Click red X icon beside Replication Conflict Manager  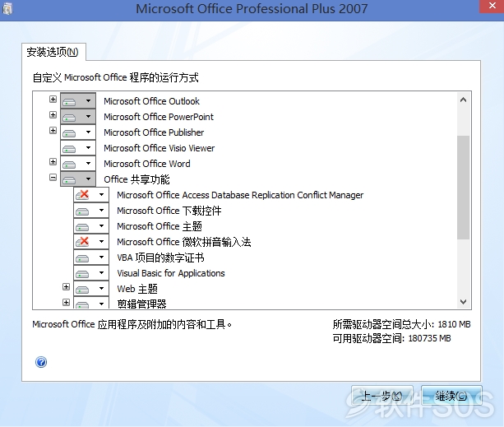tap(82, 194)
